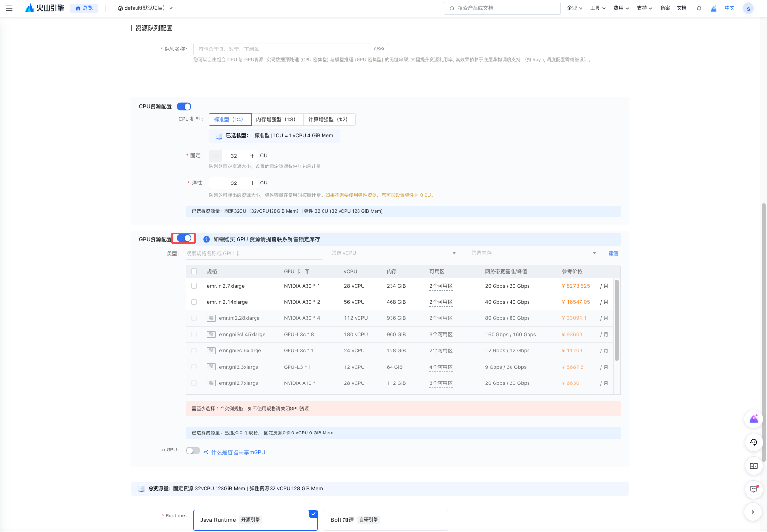Check the select-all checkbox in table header

[x=194, y=271]
